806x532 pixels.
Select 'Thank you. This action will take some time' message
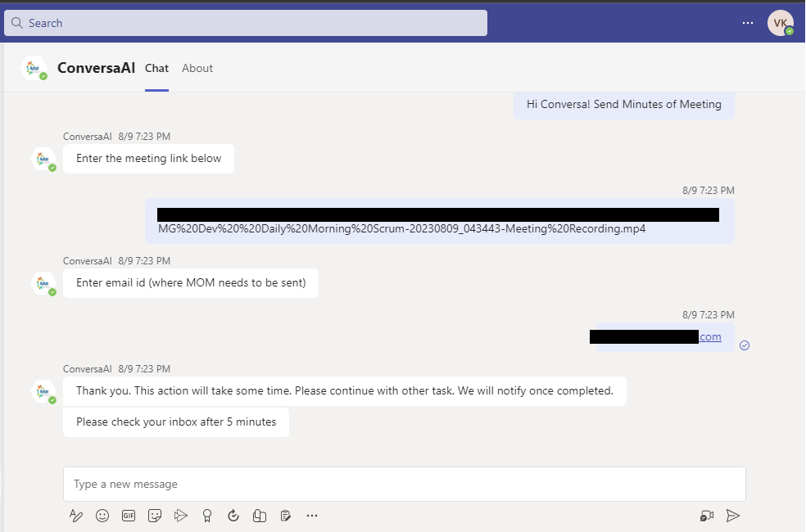(345, 391)
